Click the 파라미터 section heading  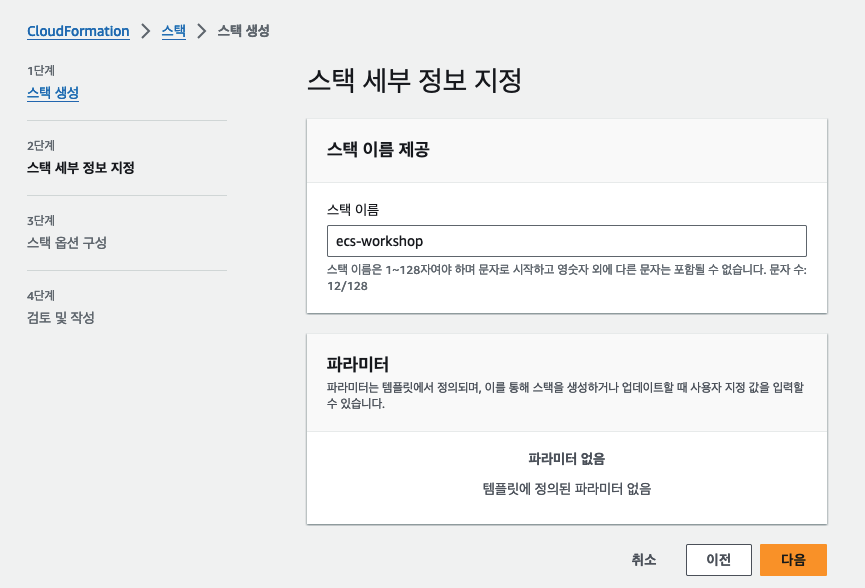click(357, 364)
